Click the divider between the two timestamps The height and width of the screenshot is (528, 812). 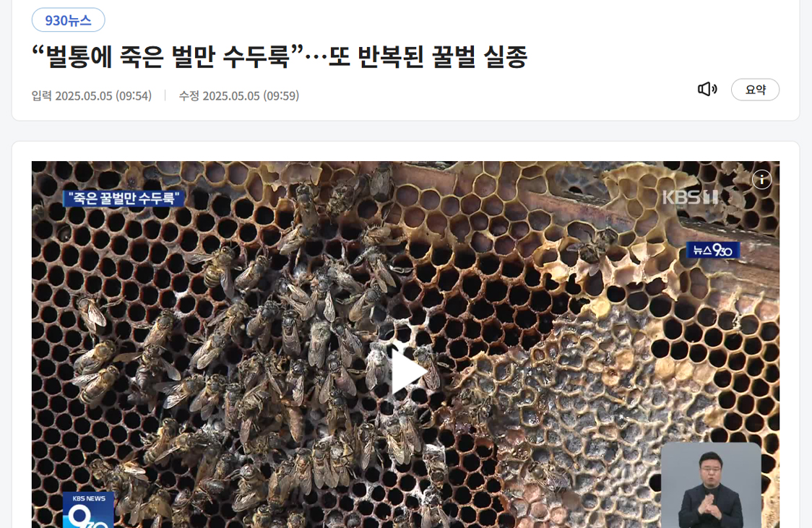pos(165,96)
